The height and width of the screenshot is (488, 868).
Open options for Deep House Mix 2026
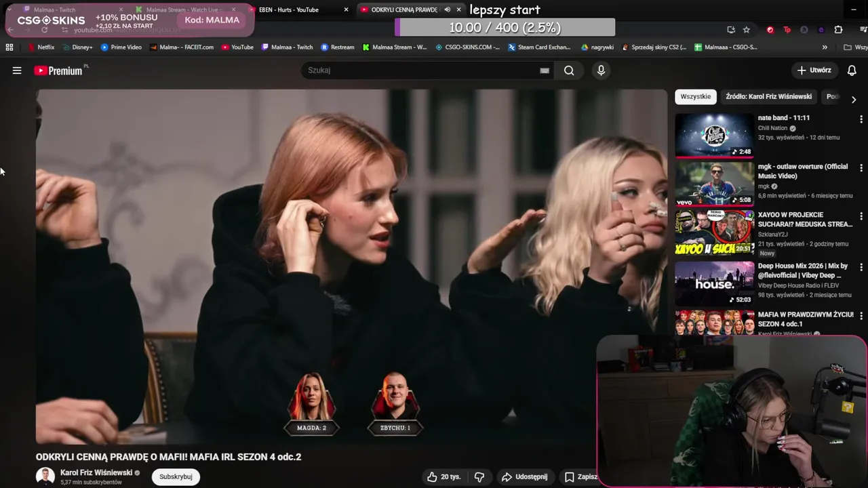coord(861,267)
